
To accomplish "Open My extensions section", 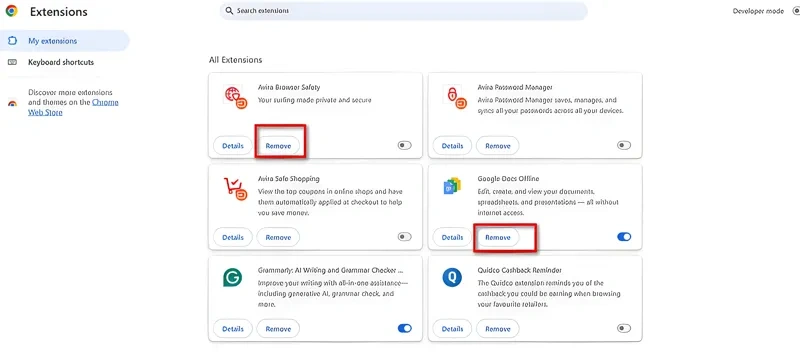I will (x=64, y=41).
